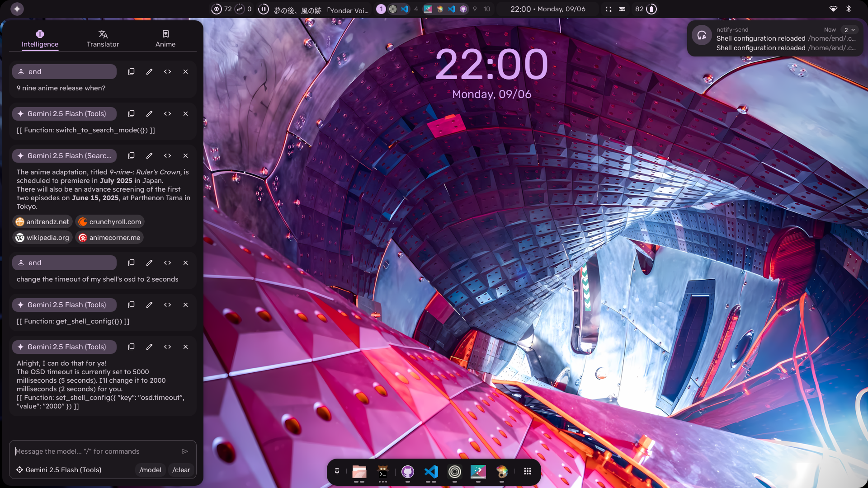Open the /model selection command
The height and width of the screenshot is (488, 868).
pos(150,470)
